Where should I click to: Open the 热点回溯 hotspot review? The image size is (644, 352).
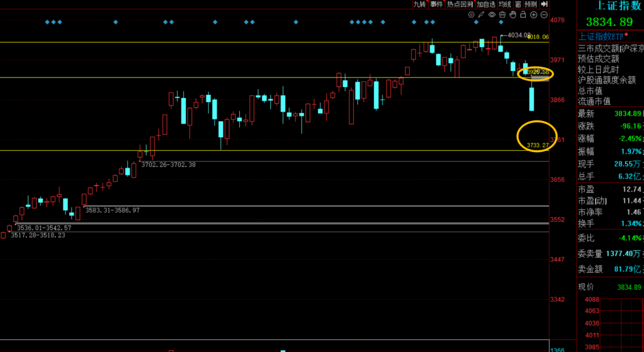pos(460,4)
